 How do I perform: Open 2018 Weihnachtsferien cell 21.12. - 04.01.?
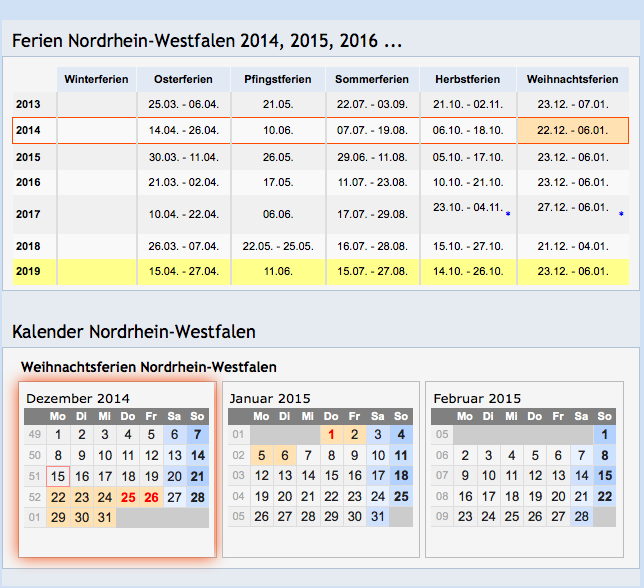click(x=573, y=246)
